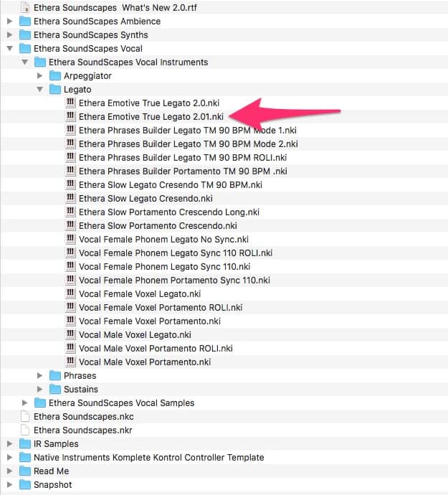The width and height of the screenshot is (448, 495).
Task: Select Native Instruments Komplete Kontrol Controller Template name
Action: 149,458
